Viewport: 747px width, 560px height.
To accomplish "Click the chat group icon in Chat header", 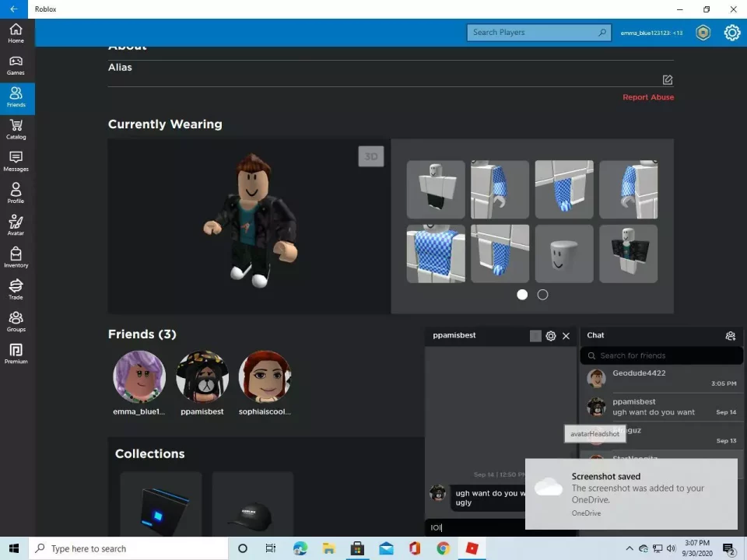I will [731, 336].
